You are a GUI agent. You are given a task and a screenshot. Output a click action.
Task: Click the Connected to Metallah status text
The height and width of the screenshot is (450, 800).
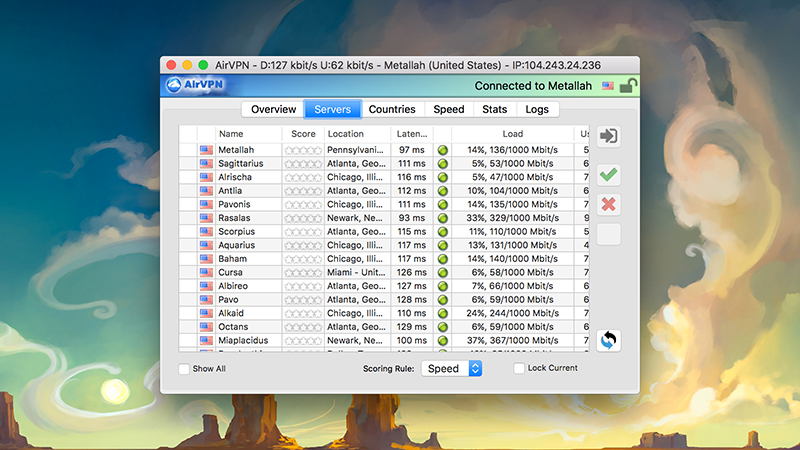(533, 86)
